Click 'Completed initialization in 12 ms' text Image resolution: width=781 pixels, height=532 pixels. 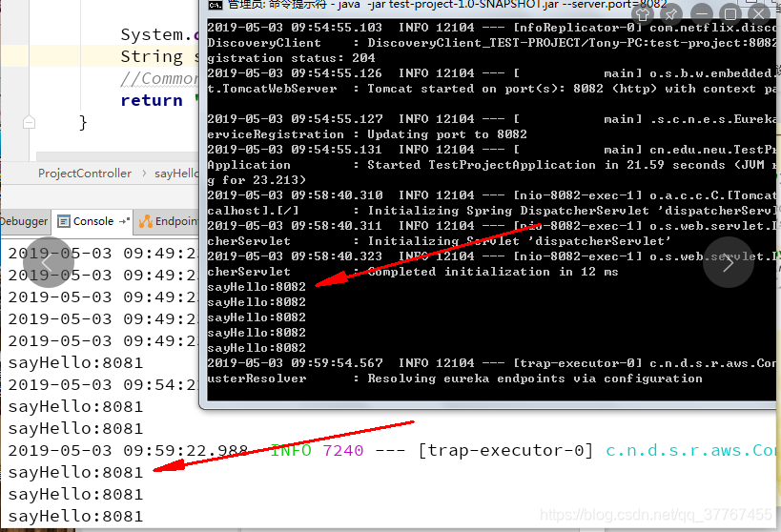coord(493,272)
